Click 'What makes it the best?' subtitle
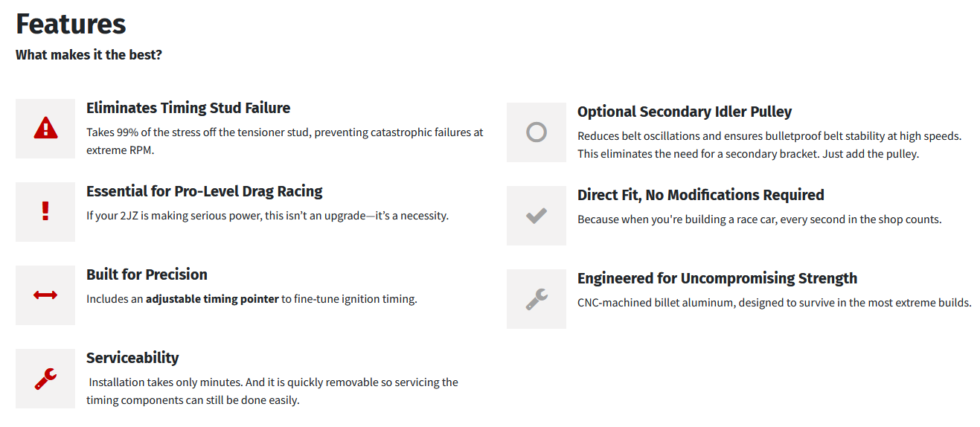This screenshot has width=980, height=427. (89, 55)
